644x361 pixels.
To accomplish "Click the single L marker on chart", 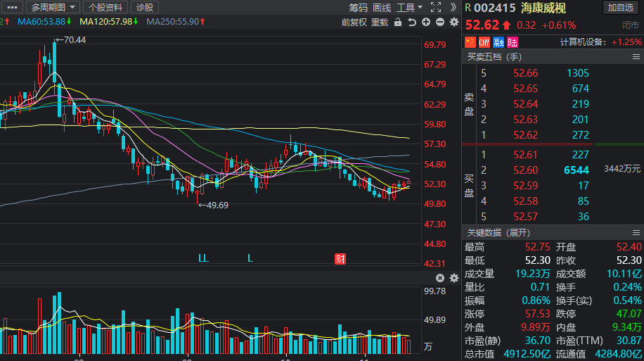I will tap(250, 258).
